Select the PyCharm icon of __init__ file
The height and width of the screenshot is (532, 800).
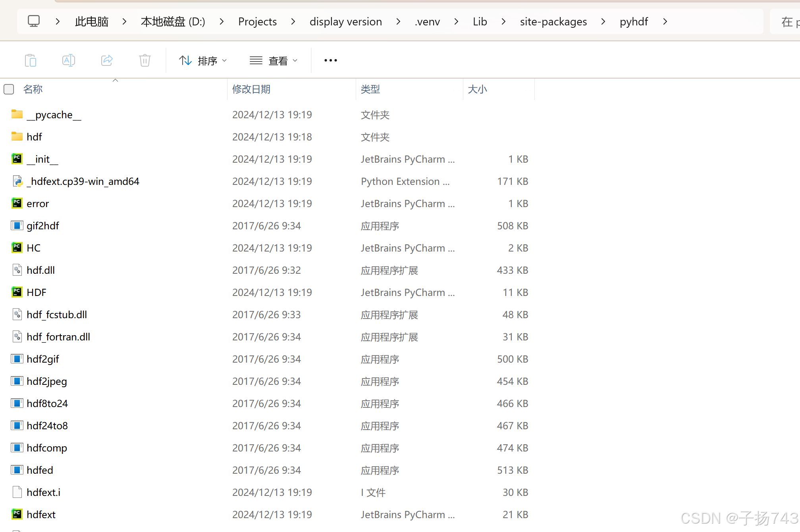(17, 159)
